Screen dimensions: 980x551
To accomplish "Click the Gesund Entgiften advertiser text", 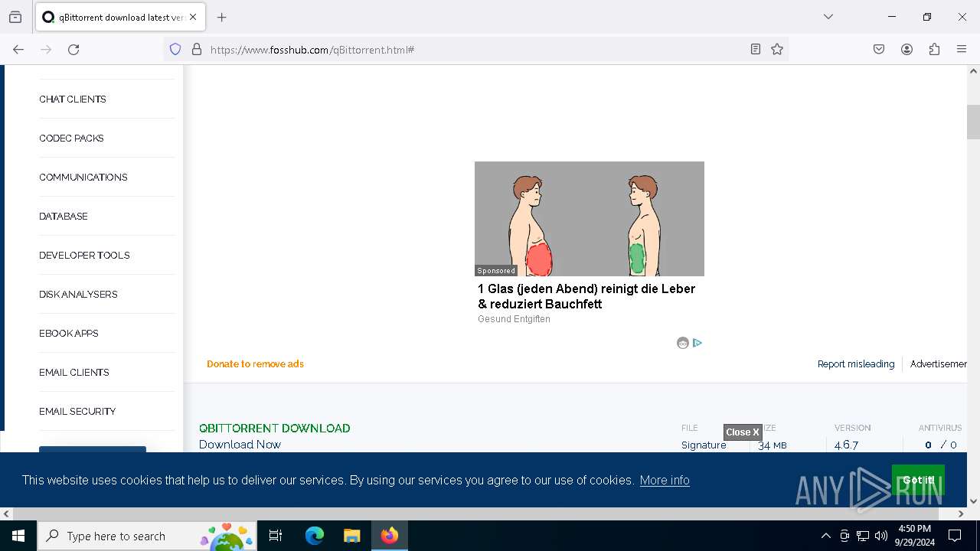I will click(x=514, y=319).
